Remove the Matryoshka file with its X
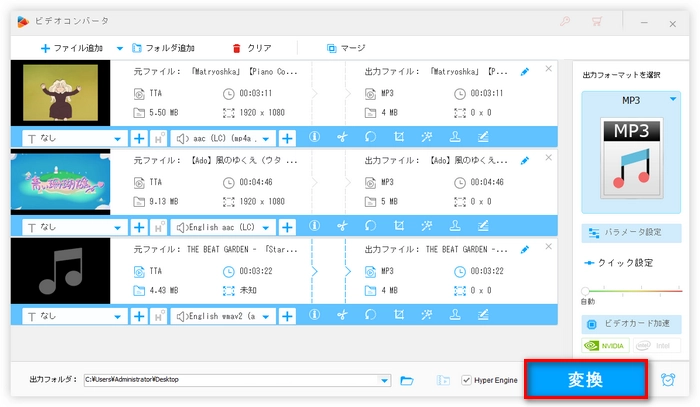Viewport: 700px width, 407px height. (x=549, y=69)
